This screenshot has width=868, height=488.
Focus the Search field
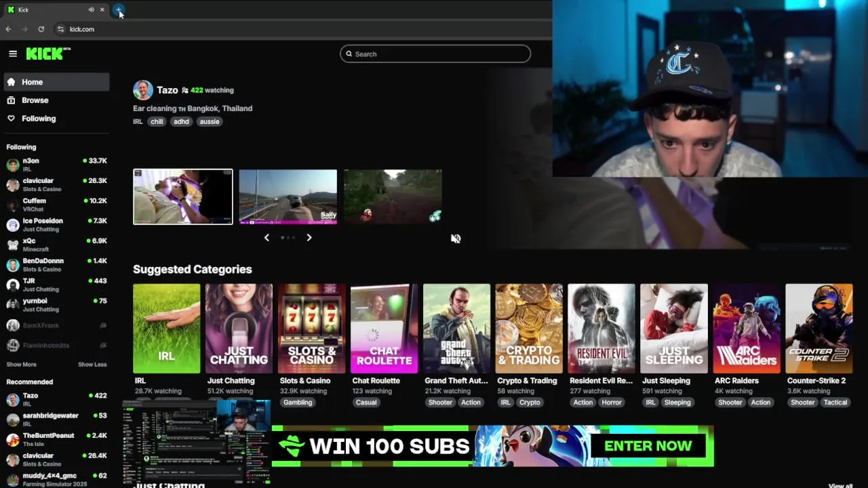435,54
